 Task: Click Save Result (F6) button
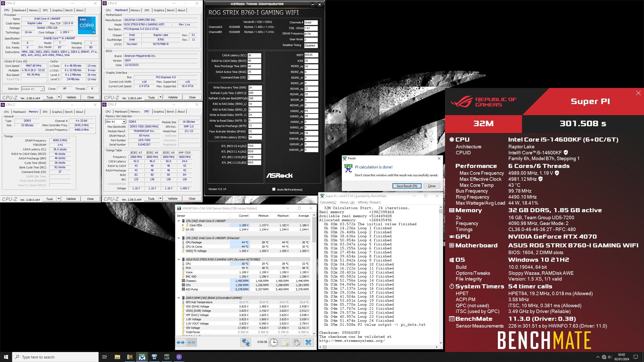pyautogui.click(x=407, y=186)
